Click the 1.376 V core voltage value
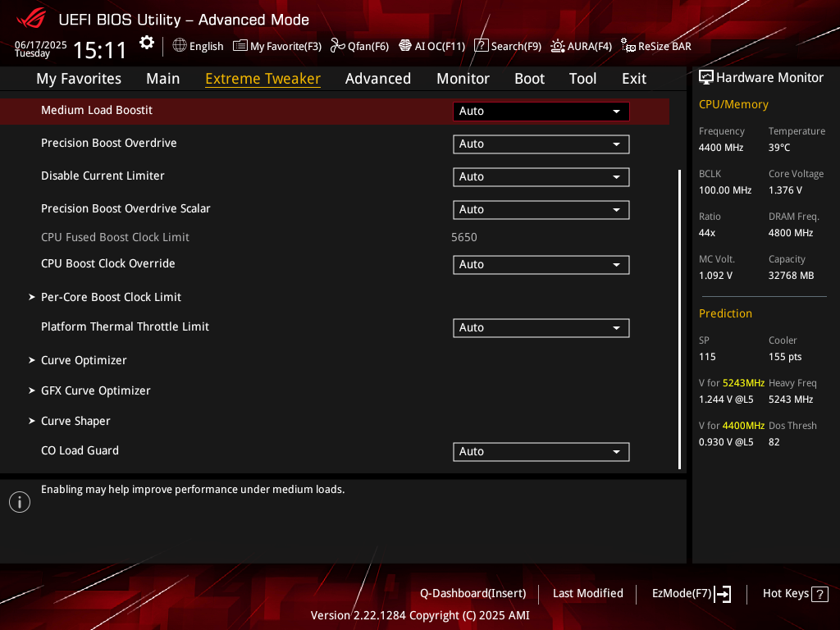This screenshot has width=840, height=630. [785, 190]
